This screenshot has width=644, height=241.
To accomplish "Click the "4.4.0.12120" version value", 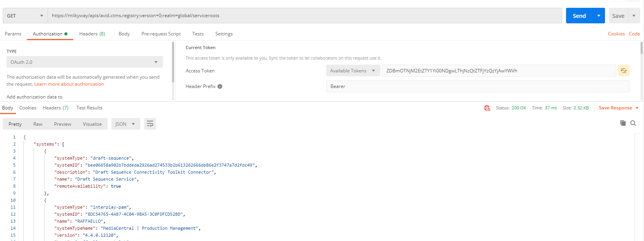I will pyautogui.click(x=99, y=235).
